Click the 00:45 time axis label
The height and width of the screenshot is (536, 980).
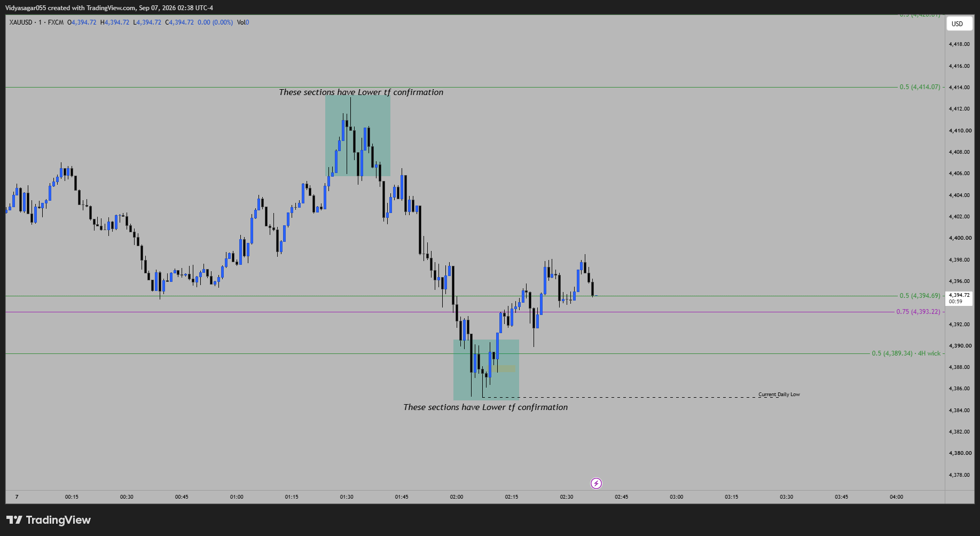(182, 497)
